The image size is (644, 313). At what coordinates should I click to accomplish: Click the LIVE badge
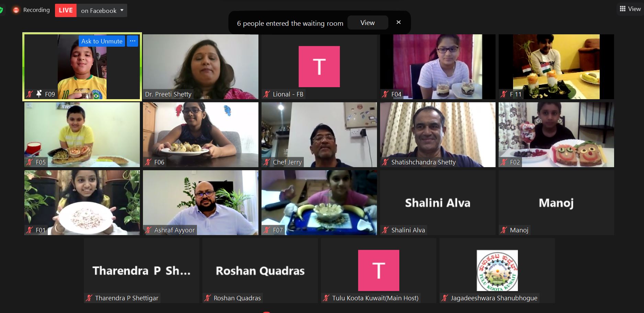(x=66, y=10)
